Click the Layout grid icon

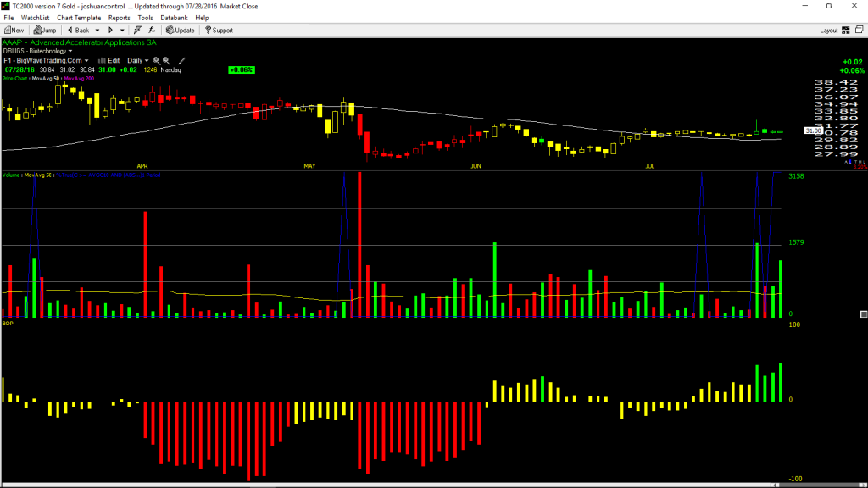pyautogui.click(x=845, y=30)
